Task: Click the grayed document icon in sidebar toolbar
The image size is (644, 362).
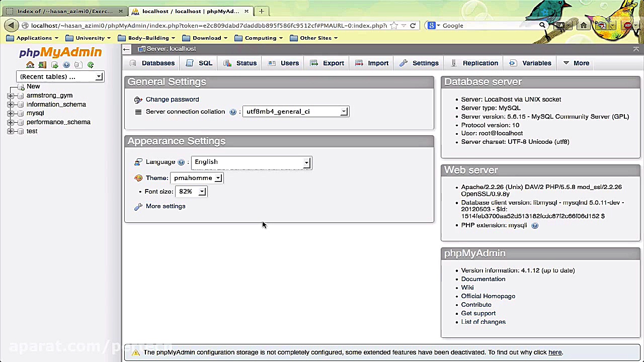Action: (78, 65)
